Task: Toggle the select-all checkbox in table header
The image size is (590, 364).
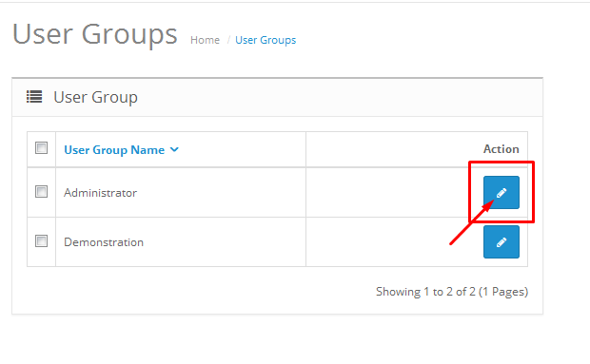Action: 41,147
